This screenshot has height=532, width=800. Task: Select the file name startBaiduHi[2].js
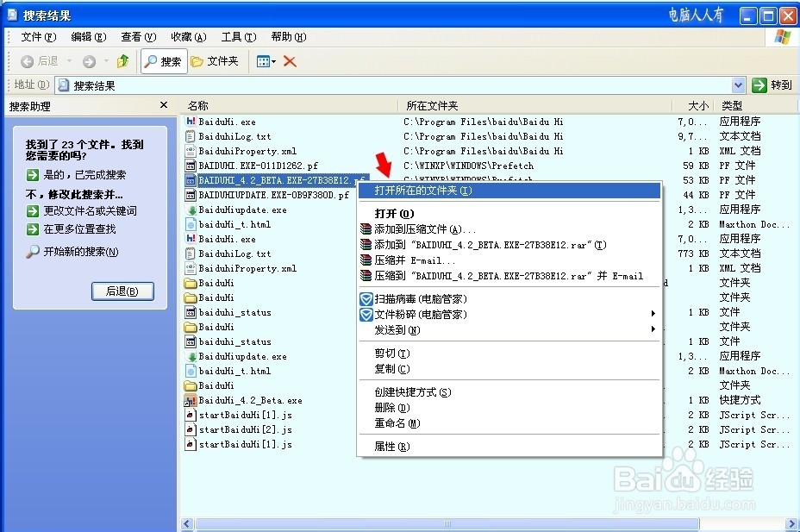tap(246, 429)
